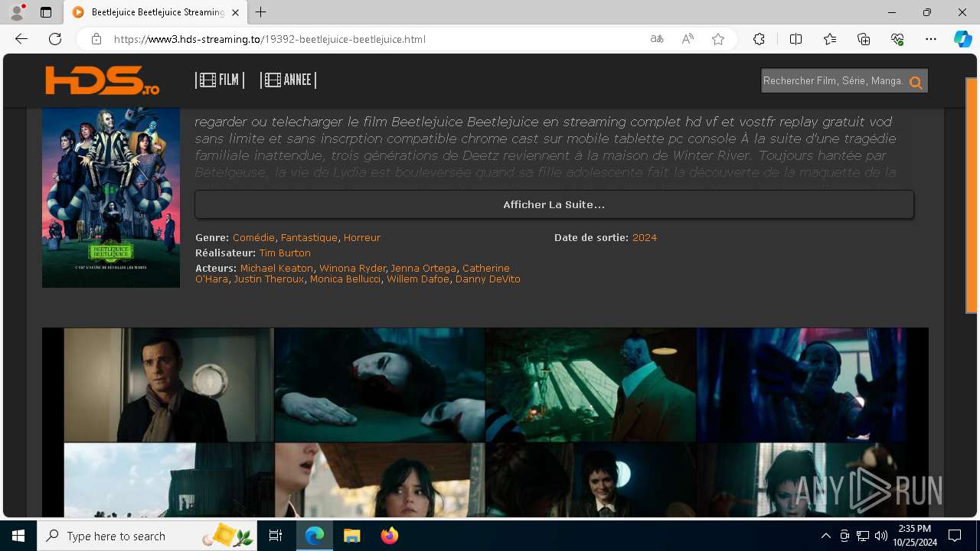Viewport: 980px width, 551px height.
Task: Click taskbar search box
Action: tap(148, 536)
